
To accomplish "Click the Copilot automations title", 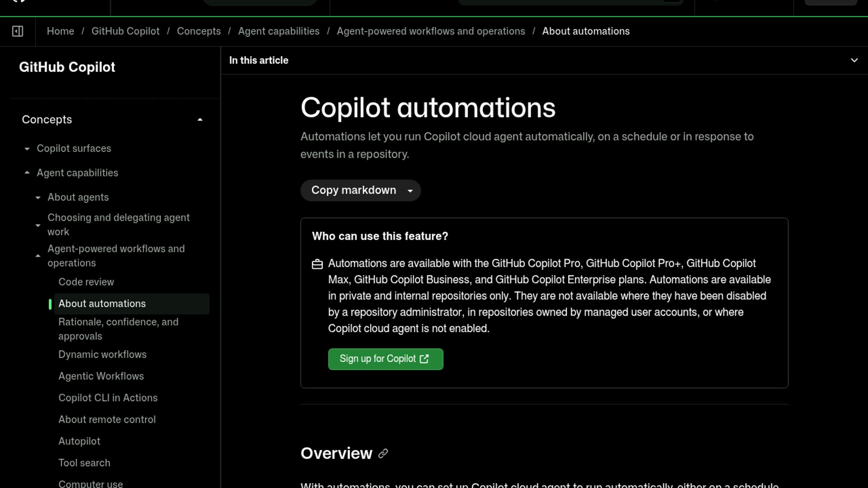I will click(x=428, y=108).
